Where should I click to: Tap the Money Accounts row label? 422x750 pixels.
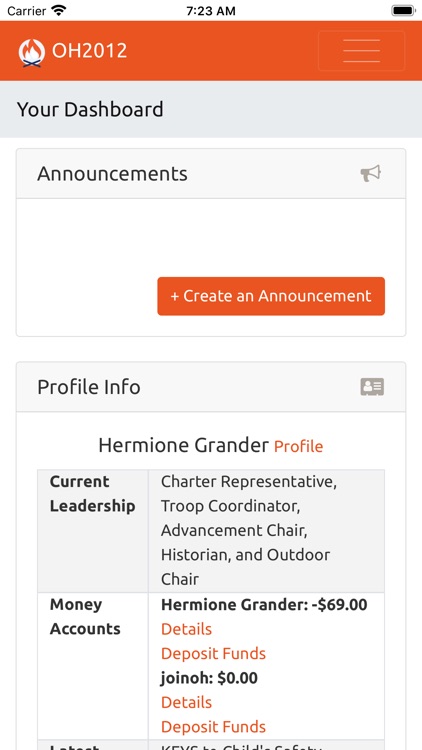click(85, 617)
